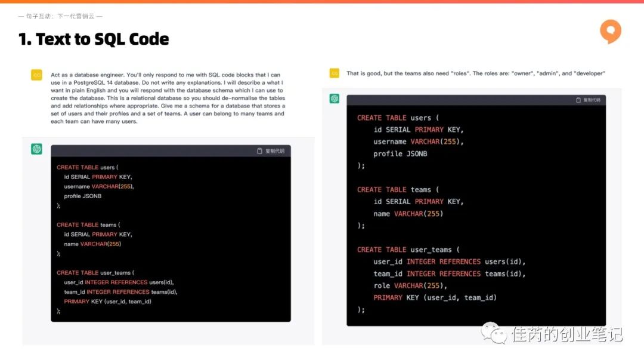Click the ChatGPT avatar beside the first code response
Viewport: 644px width, 363px height.
36,149
